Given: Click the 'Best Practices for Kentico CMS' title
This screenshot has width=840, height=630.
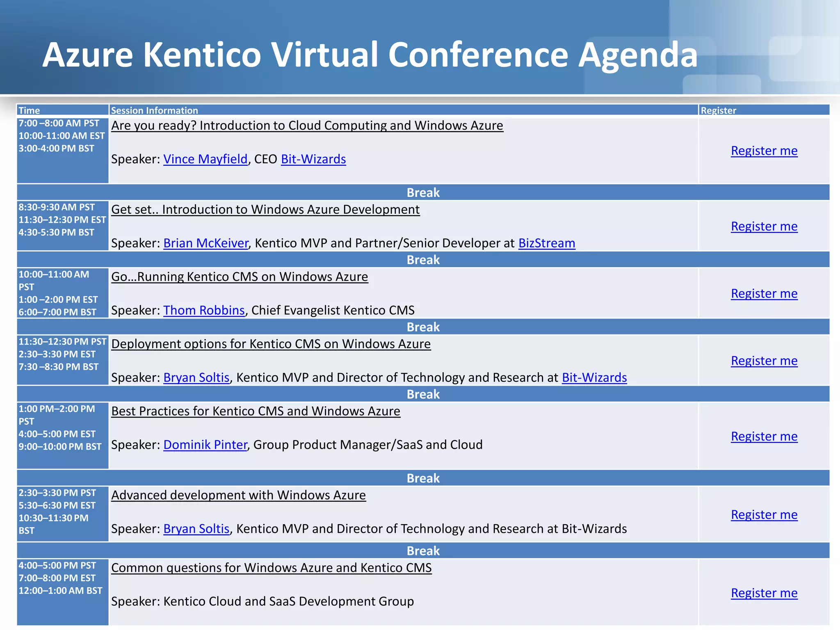Looking at the screenshot, I should click(x=256, y=411).
